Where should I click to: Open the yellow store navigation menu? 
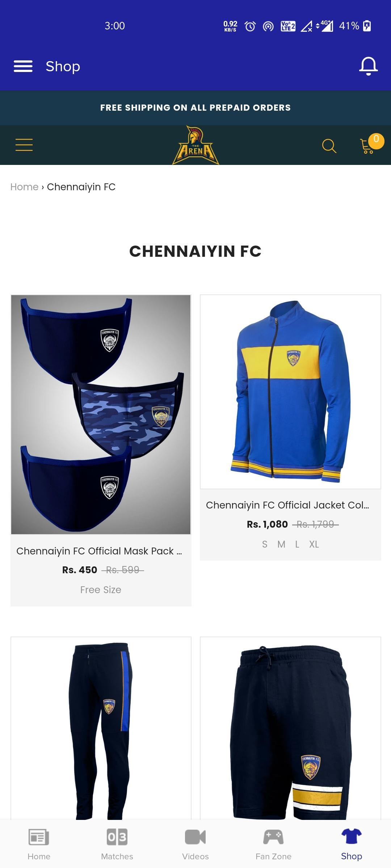24,145
